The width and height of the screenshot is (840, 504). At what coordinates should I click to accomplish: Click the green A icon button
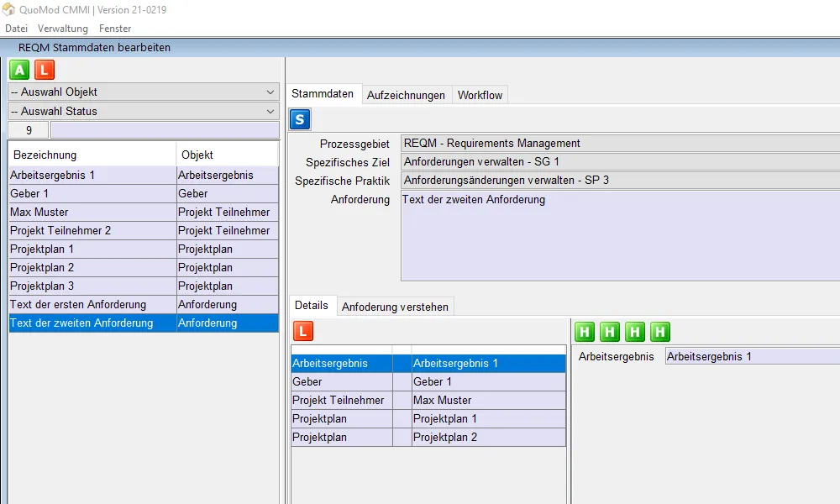click(20, 70)
